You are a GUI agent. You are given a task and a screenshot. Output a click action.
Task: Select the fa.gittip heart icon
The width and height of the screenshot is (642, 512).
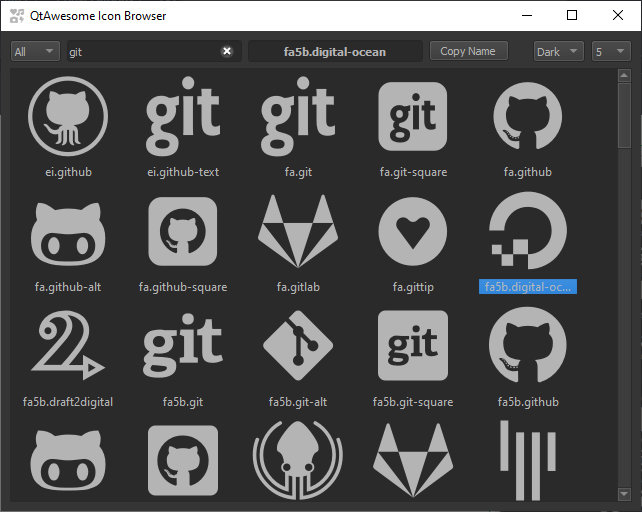click(x=413, y=231)
